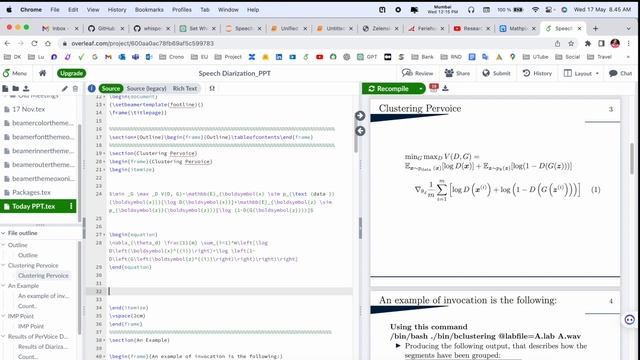Click Recompile button

pos(389,89)
